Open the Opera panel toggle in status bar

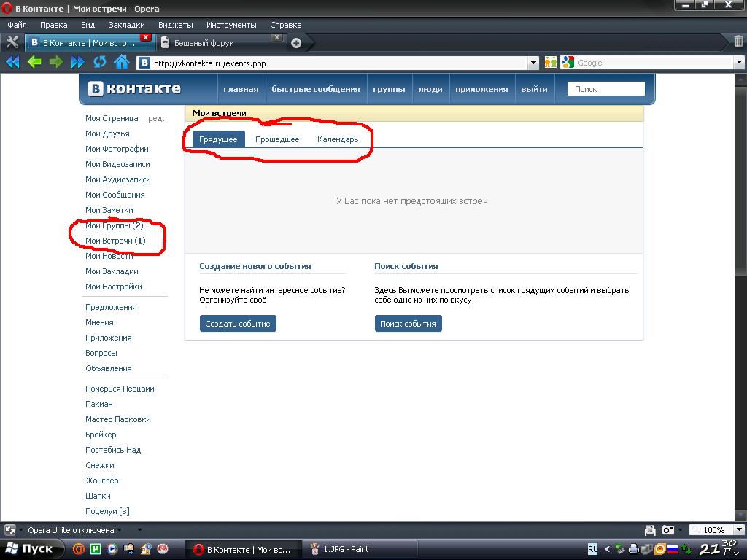point(9,530)
